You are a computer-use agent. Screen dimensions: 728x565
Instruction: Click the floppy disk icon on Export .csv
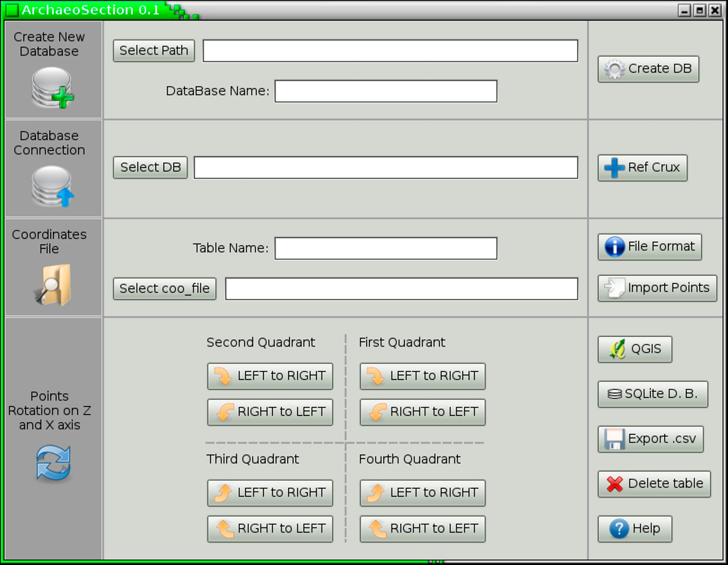(x=614, y=439)
